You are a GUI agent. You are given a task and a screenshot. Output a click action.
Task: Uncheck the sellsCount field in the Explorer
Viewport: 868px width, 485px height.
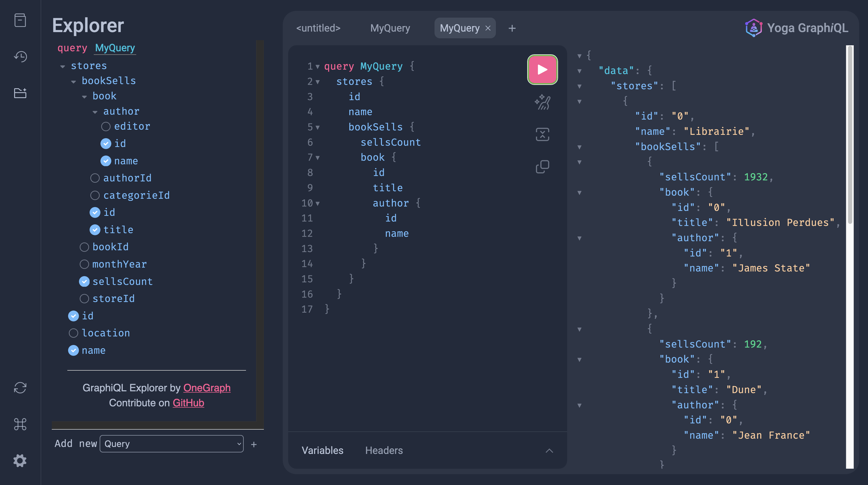(84, 281)
